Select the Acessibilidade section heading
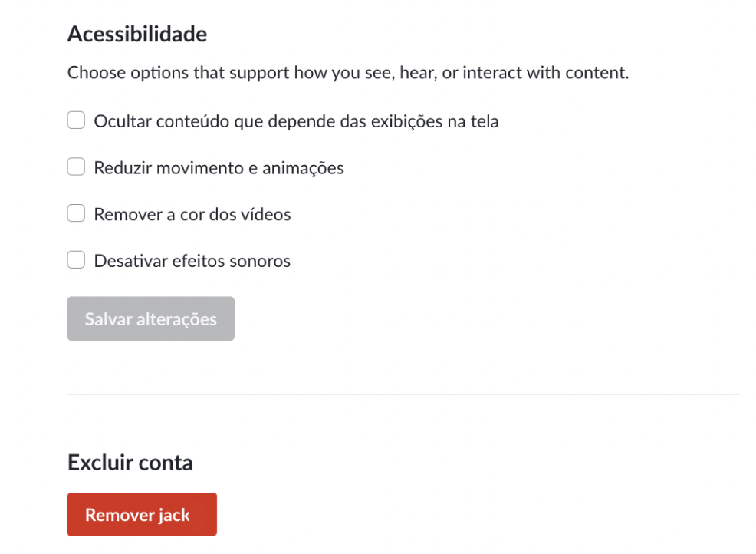 (137, 34)
